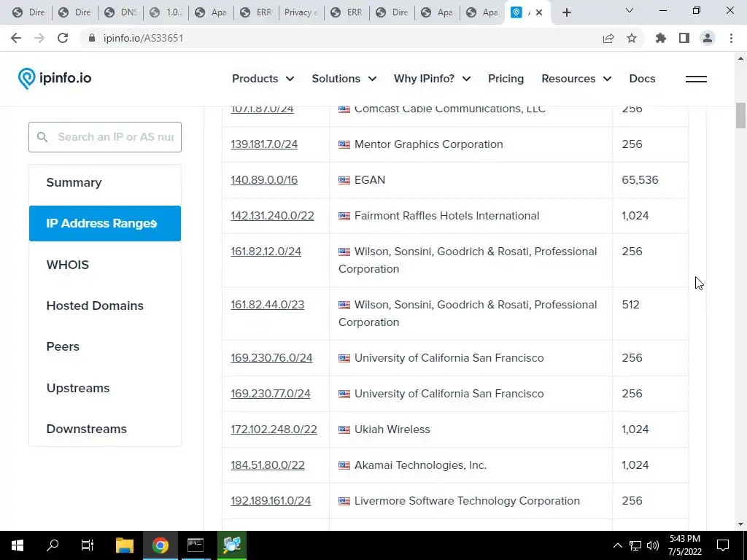Click the scrollbar down arrow

point(740,524)
